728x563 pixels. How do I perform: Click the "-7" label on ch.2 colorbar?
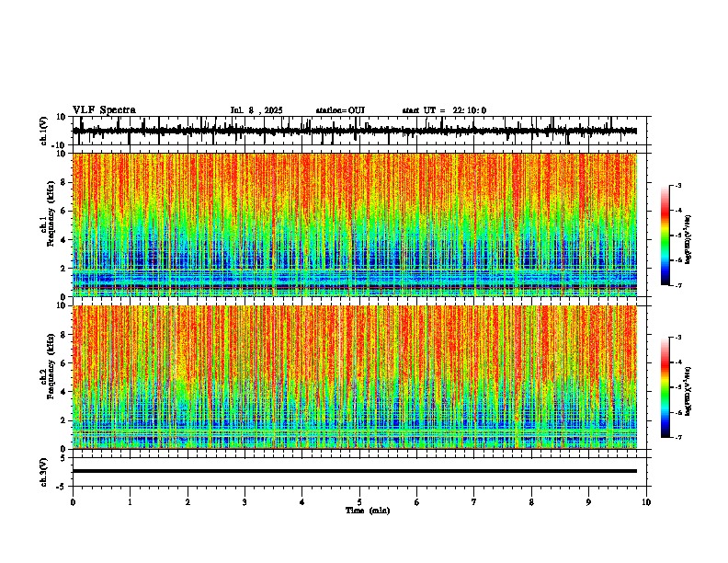pyautogui.click(x=677, y=438)
